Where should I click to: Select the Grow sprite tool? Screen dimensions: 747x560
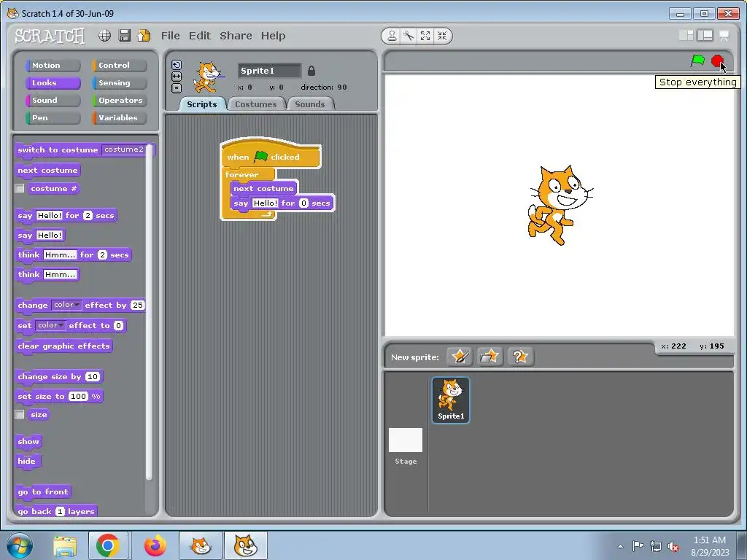coord(425,36)
